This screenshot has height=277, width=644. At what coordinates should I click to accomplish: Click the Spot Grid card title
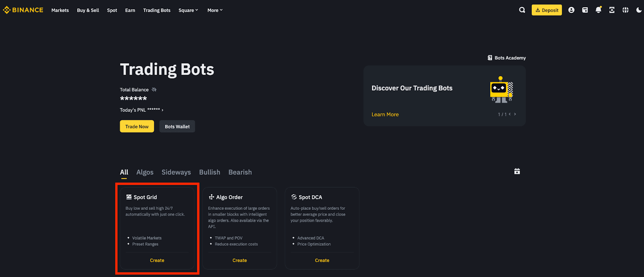(x=145, y=197)
